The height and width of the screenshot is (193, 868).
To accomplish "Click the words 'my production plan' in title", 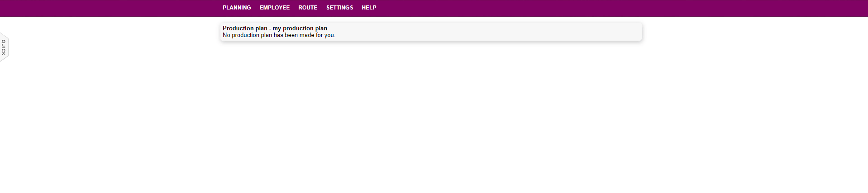I will [x=300, y=28].
